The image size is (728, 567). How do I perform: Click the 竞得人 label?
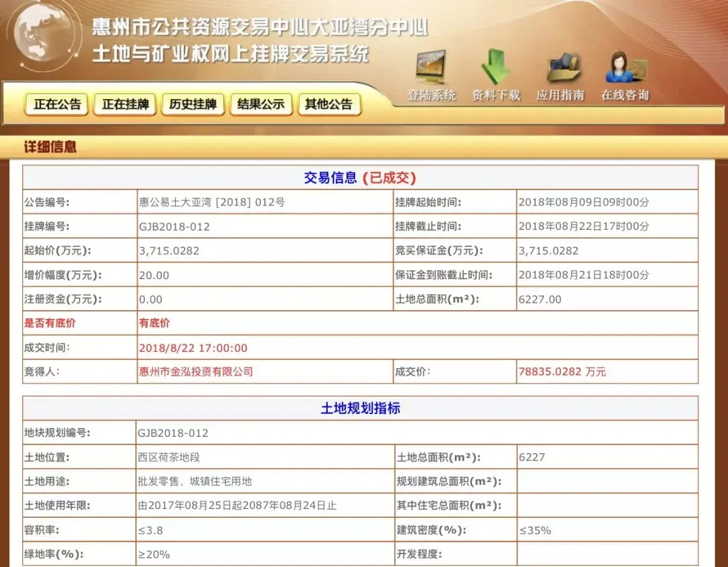point(42,371)
